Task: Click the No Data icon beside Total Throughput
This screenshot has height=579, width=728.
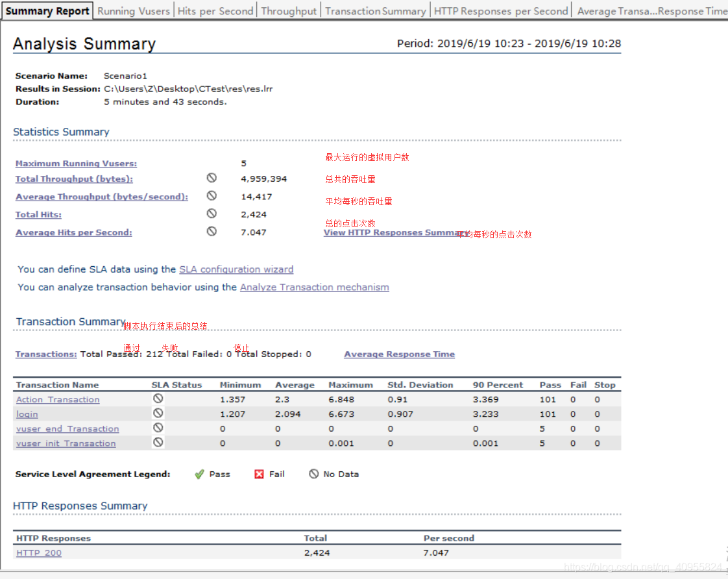Action: 212,178
